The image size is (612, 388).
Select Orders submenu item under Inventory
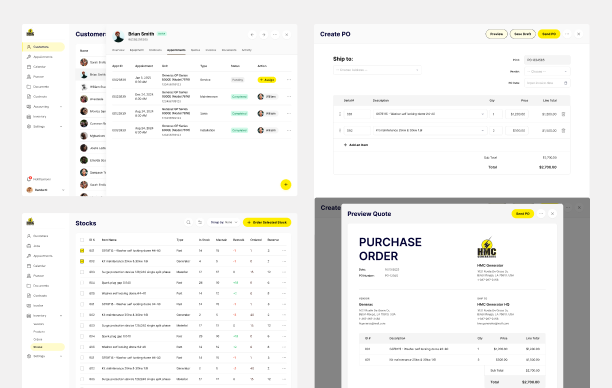pyautogui.click(x=38, y=340)
